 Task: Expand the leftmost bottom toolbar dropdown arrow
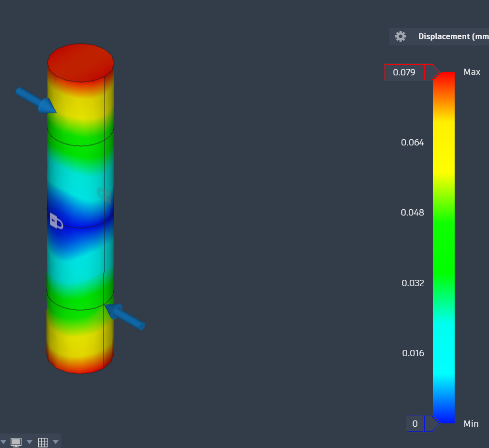coord(3,442)
